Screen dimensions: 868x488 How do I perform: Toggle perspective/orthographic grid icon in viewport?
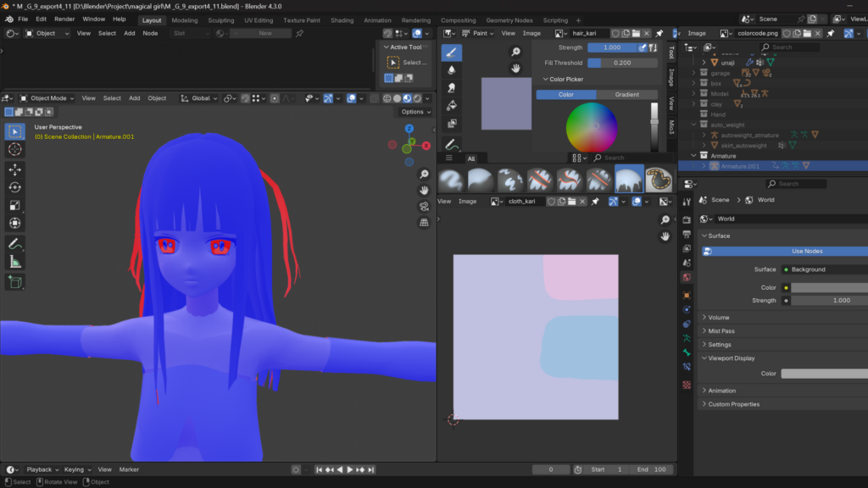[x=424, y=222]
